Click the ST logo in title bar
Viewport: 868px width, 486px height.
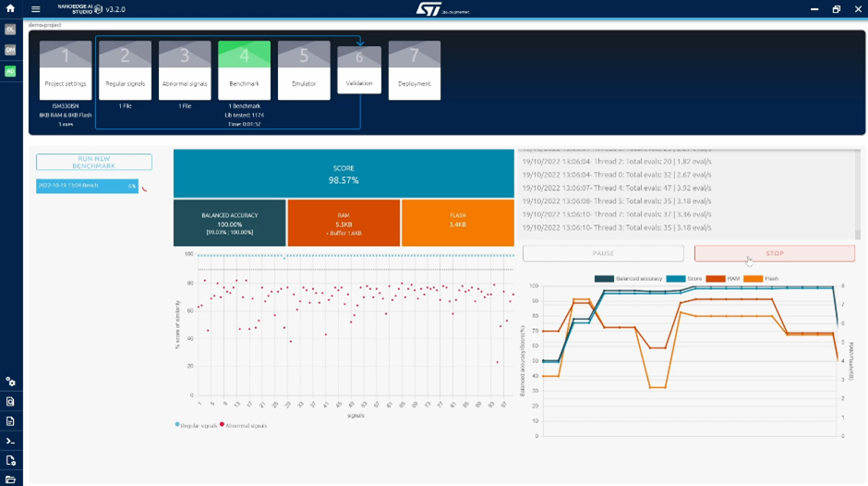[442, 9]
